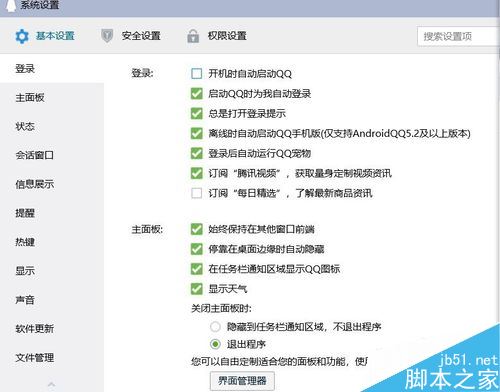The width and height of the screenshot is (500, 392).
Task: Check 订阅“每日精选” checkbox
Action: click(x=197, y=193)
